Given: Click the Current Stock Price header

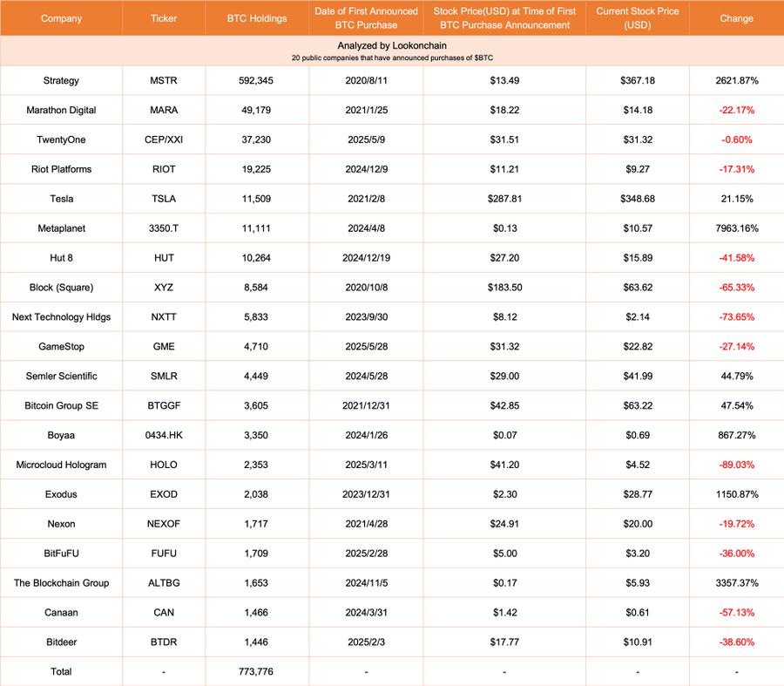Looking at the screenshot, I should pos(638,17).
